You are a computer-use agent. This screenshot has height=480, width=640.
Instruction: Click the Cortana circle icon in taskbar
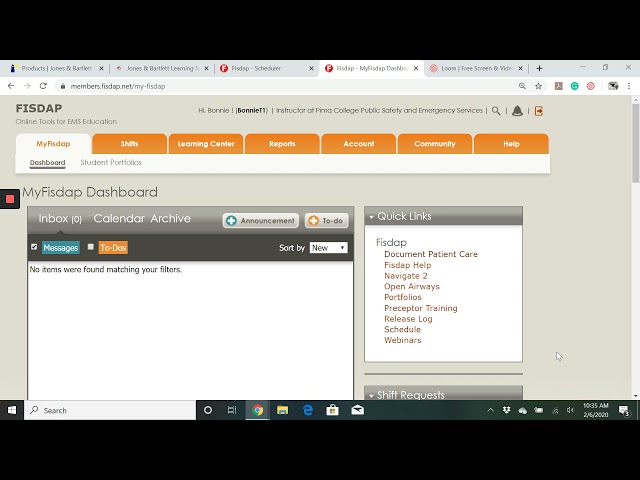tap(208, 410)
